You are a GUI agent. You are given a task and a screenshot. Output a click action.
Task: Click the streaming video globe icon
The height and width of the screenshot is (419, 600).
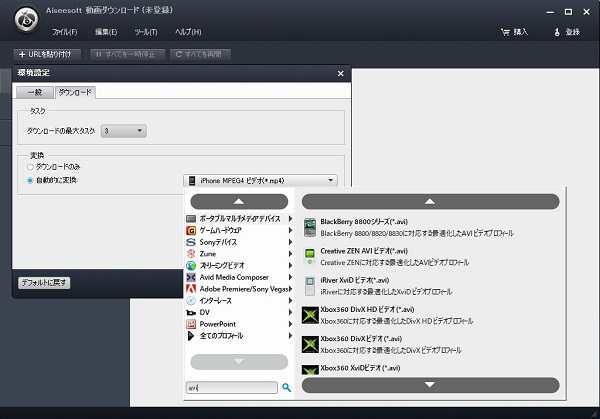point(191,266)
